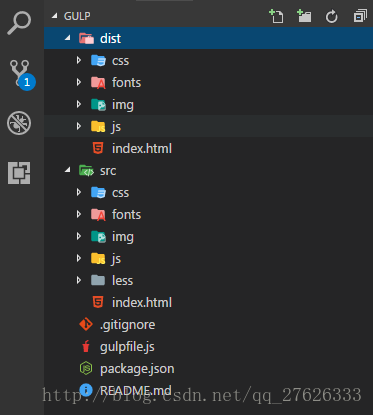Collapse the src folder arrow
This screenshot has width=373, height=415.
68,170
